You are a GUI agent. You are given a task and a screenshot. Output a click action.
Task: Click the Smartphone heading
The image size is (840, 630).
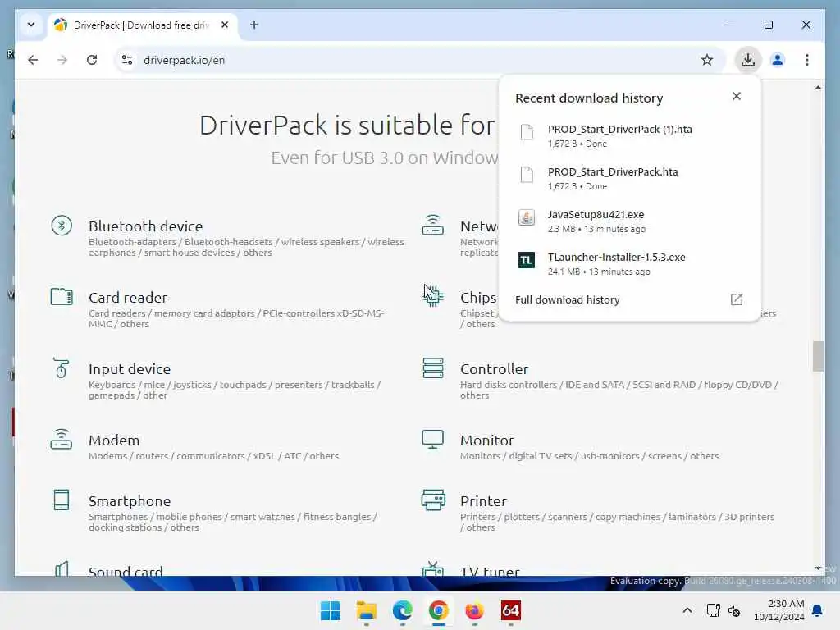tap(130, 501)
